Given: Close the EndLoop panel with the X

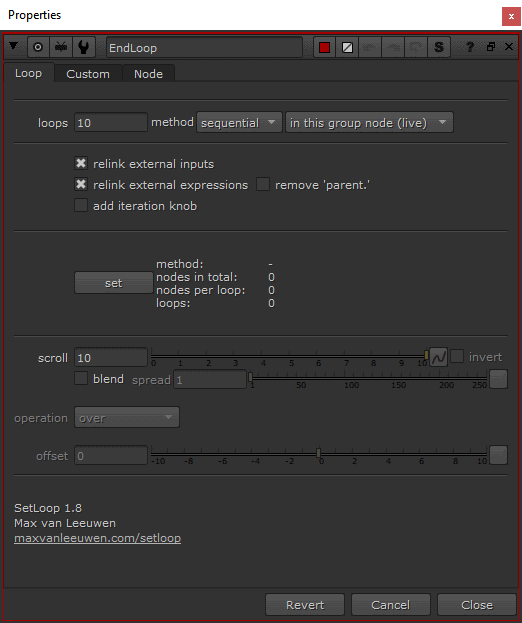Looking at the screenshot, I should pos(508,46).
